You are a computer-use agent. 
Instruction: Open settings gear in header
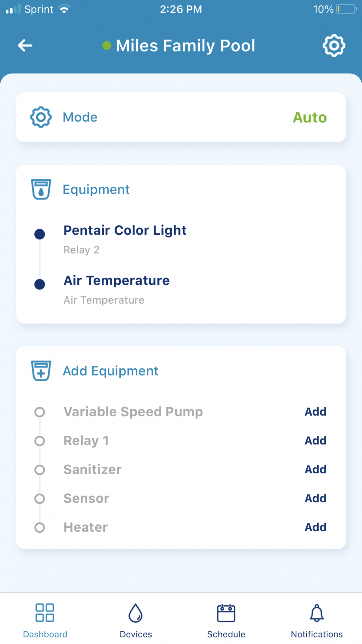(334, 45)
